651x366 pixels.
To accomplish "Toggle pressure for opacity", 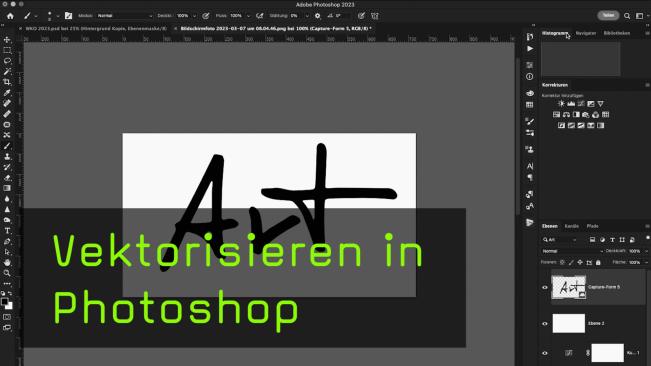I will pos(206,16).
